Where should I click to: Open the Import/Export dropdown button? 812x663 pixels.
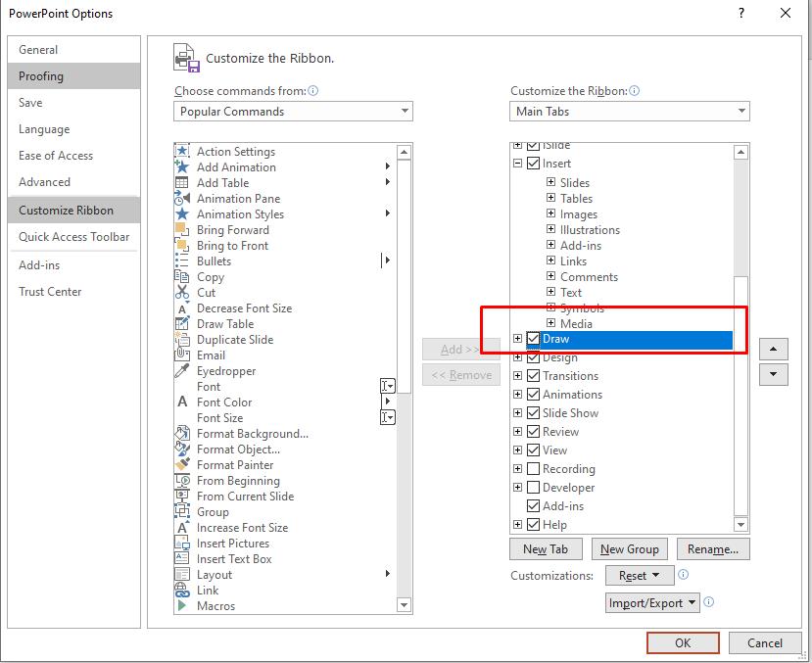(652, 603)
